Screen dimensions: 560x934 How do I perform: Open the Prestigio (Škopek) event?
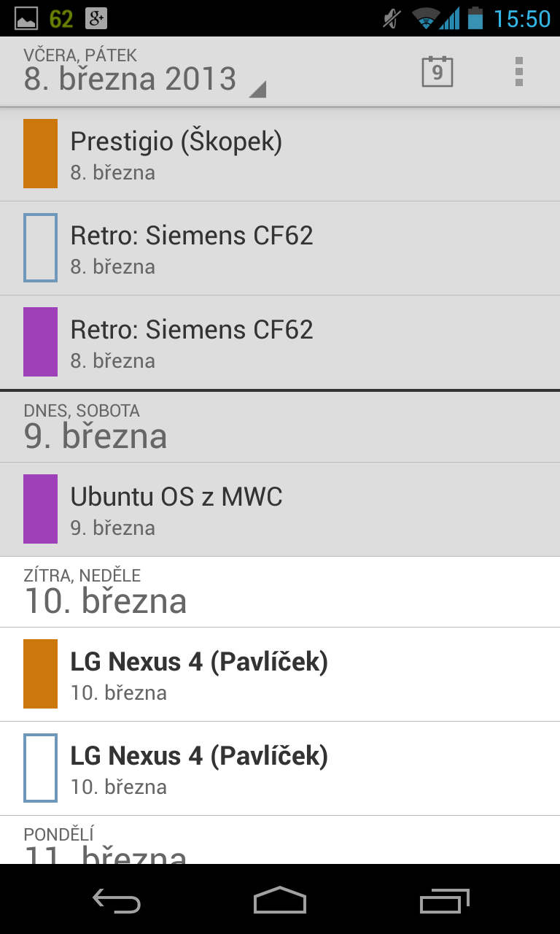(x=280, y=155)
